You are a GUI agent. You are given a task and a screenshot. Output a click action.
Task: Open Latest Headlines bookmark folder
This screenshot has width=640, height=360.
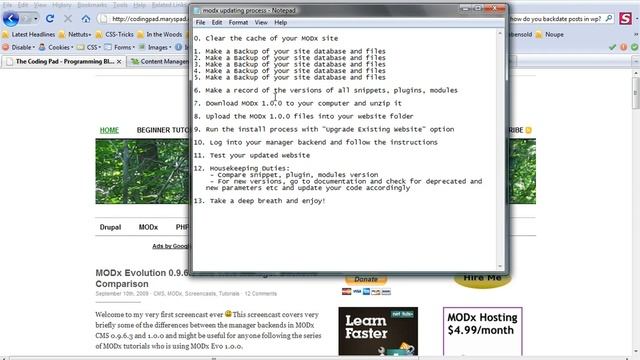(x=29, y=35)
